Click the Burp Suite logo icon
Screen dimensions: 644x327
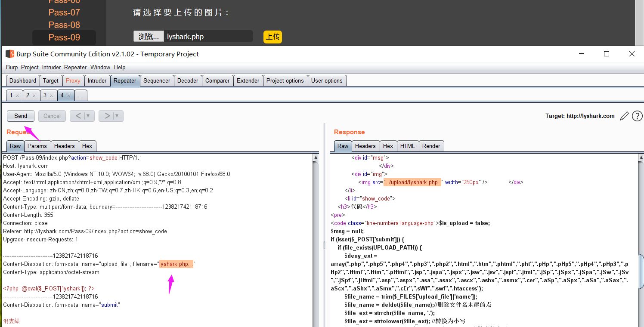pos(9,54)
